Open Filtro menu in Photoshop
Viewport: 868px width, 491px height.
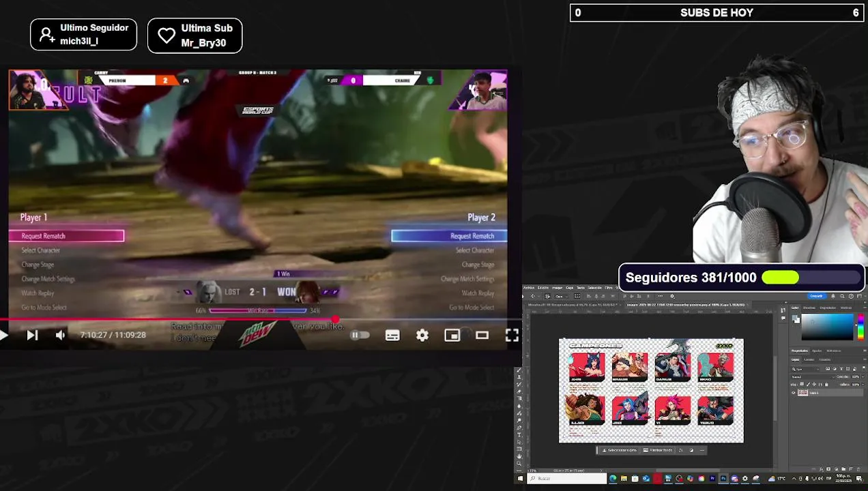coord(609,288)
